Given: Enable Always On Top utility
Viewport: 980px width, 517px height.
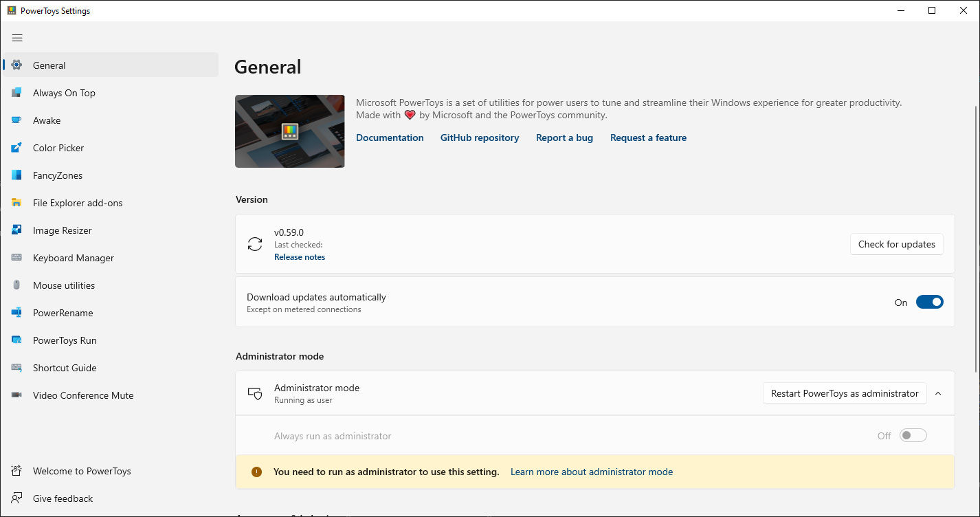Looking at the screenshot, I should 16,92.
